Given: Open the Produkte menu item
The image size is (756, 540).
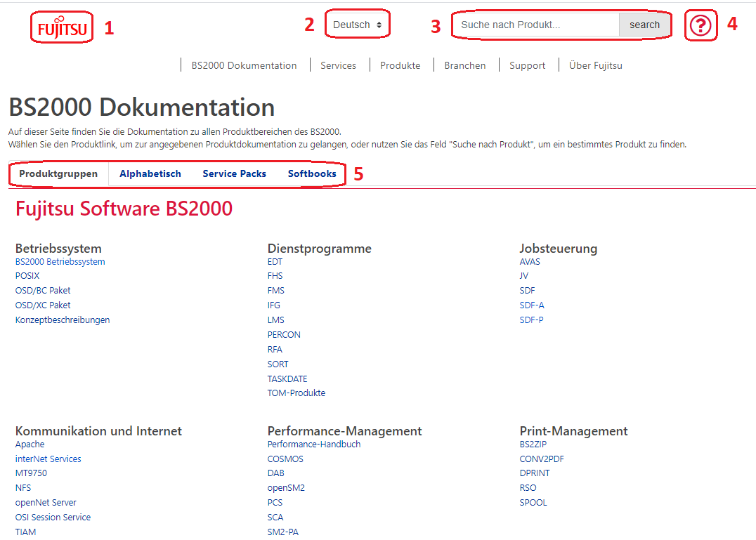Looking at the screenshot, I should point(400,65).
